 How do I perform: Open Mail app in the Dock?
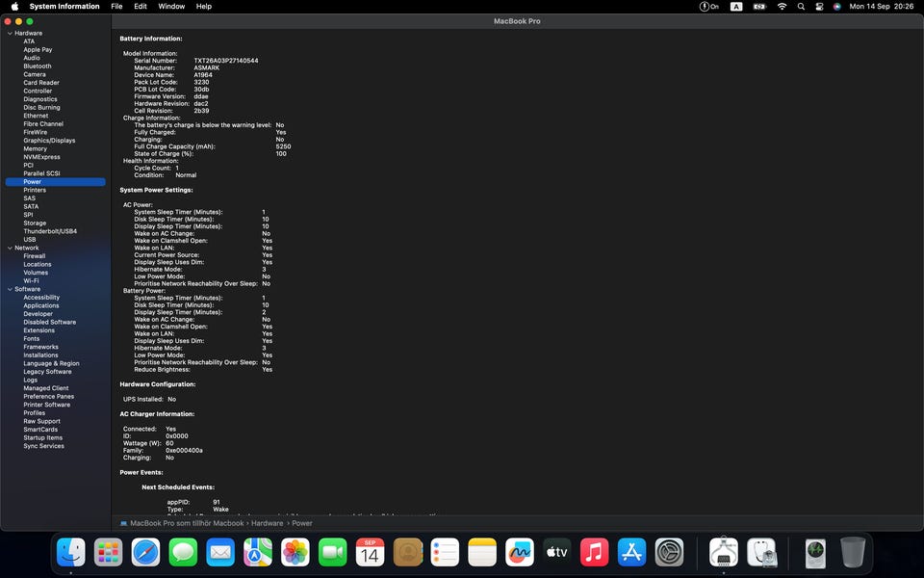[220, 553]
